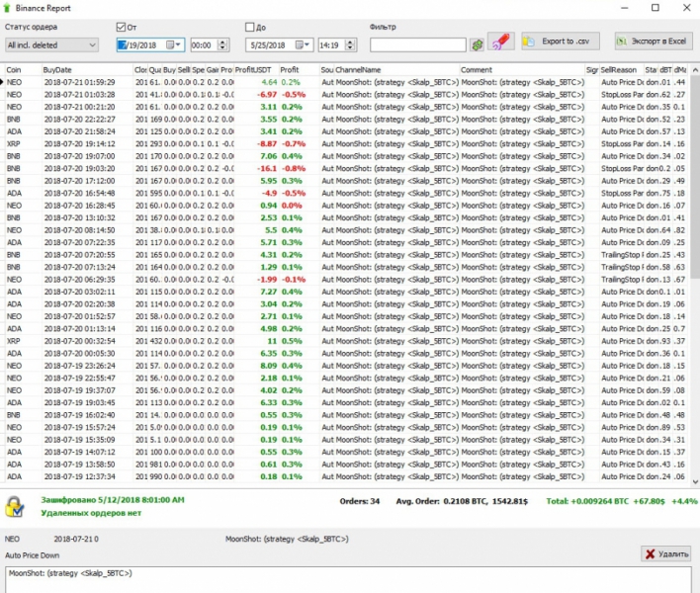Click the scrollbar down arrow of the table
This screenshot has height=593, width=700.
coord(695,482)
